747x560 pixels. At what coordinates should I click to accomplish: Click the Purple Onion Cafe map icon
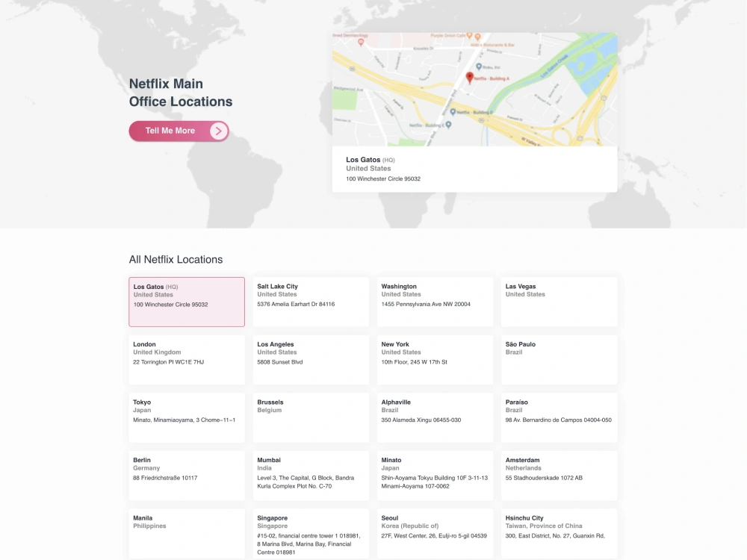[469, 36]
